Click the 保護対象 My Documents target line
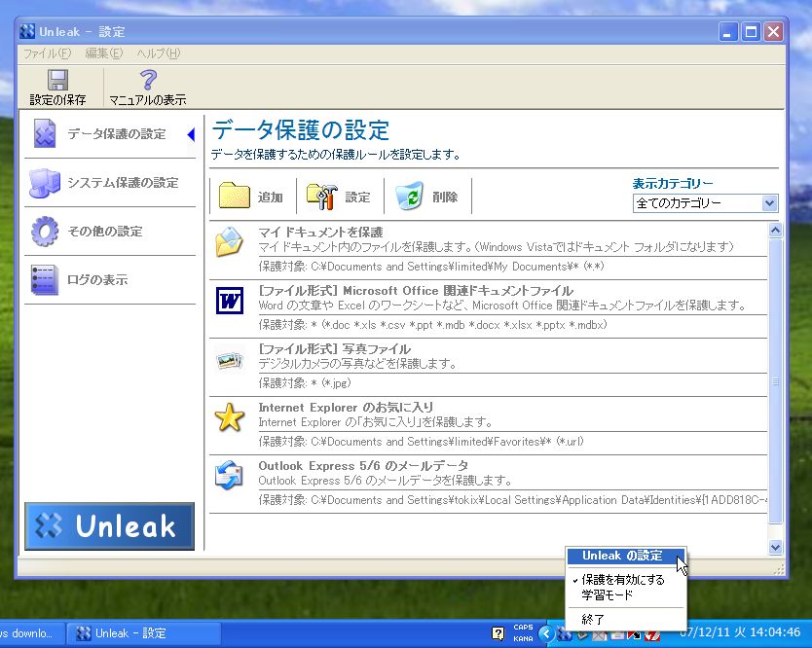The image size is (812, 648). pyautogui.click(x=431, y=267)
